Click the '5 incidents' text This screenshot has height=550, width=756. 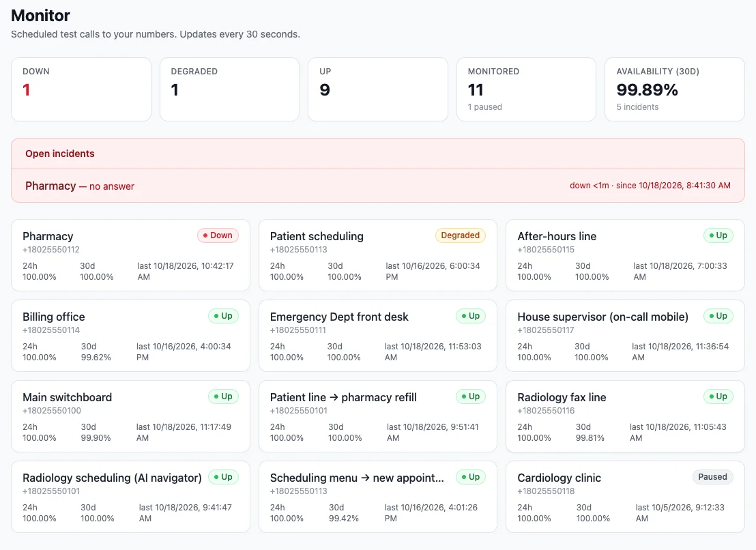click(x=637, y=107)
